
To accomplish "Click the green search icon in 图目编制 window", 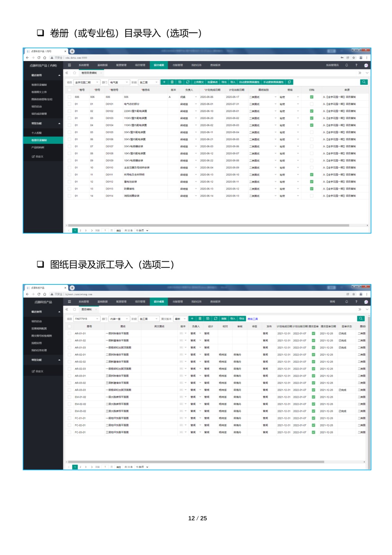I will [x=361, y=318].
